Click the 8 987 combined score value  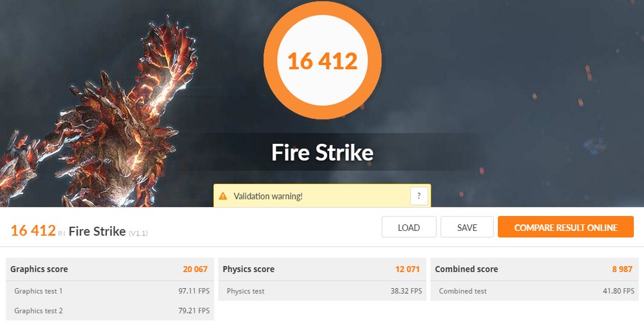click(x=622, y=269)
